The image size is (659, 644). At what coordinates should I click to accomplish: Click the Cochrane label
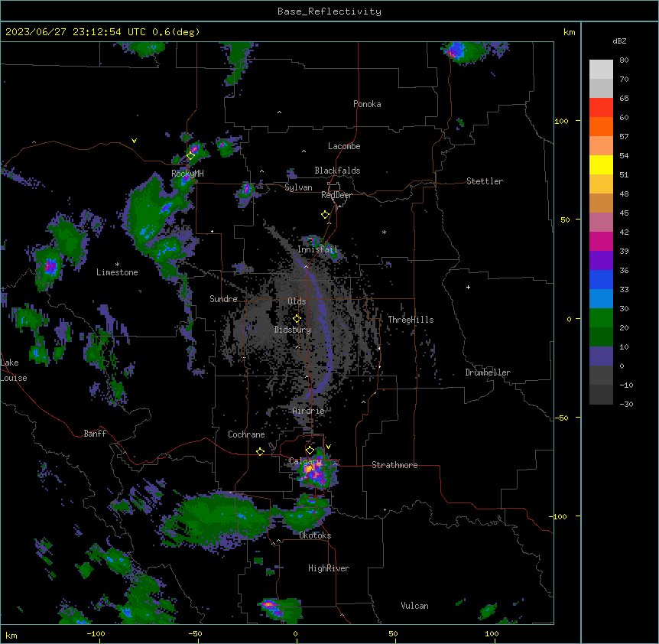click(x=246, y=434)
